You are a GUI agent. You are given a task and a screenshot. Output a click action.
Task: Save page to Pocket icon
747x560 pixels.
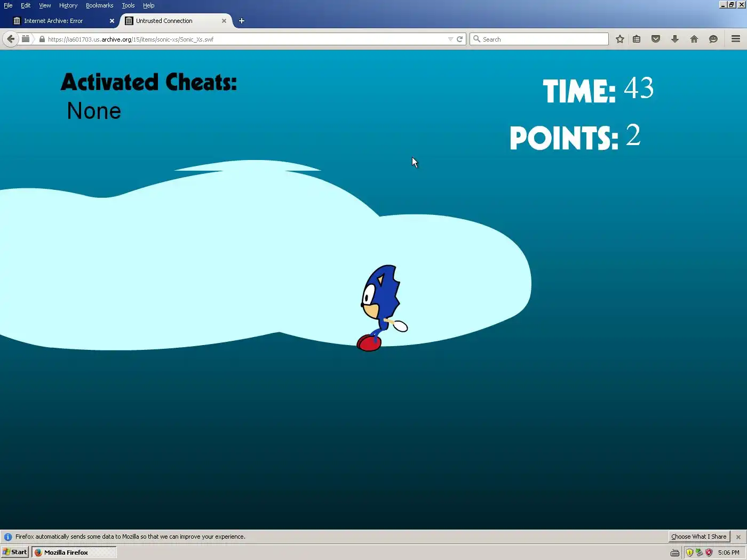coord(656,39)
